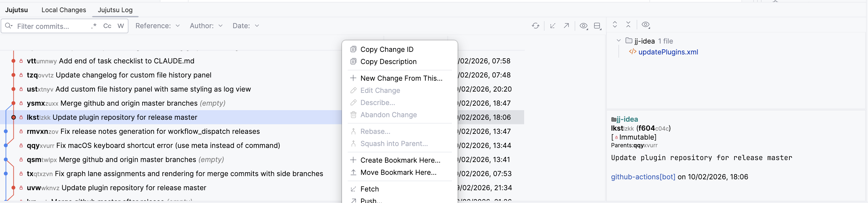The height and width of the screenshot is (203, 868).
Task: Click commit hash f604c04c in details
Action: 653,128
